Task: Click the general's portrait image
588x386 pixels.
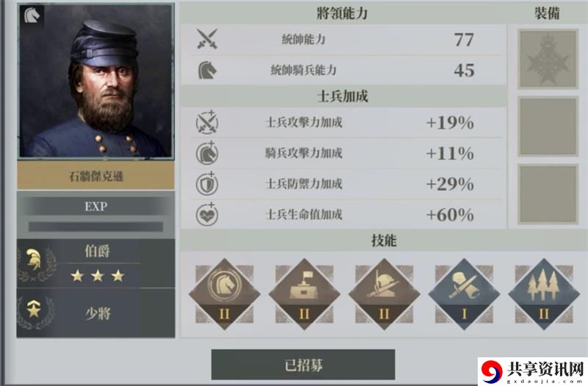Action: (96, 81)
